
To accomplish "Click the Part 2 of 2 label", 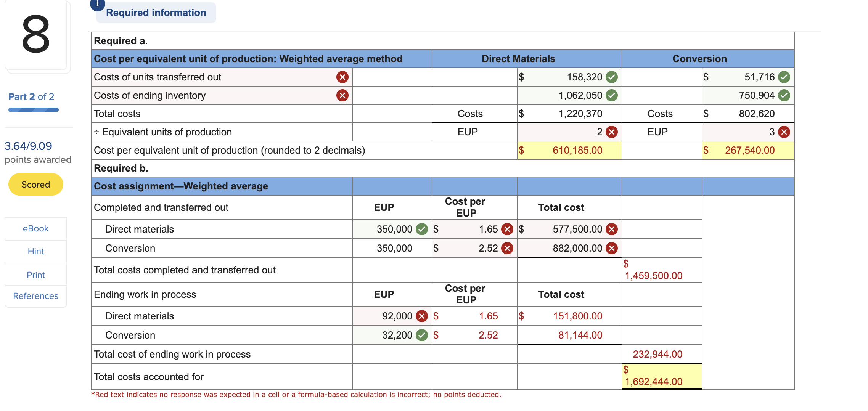I will point(31,97).
